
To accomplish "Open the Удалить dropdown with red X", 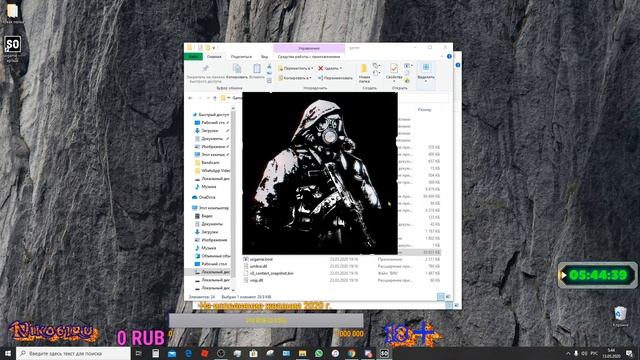I will coord(330,68).
